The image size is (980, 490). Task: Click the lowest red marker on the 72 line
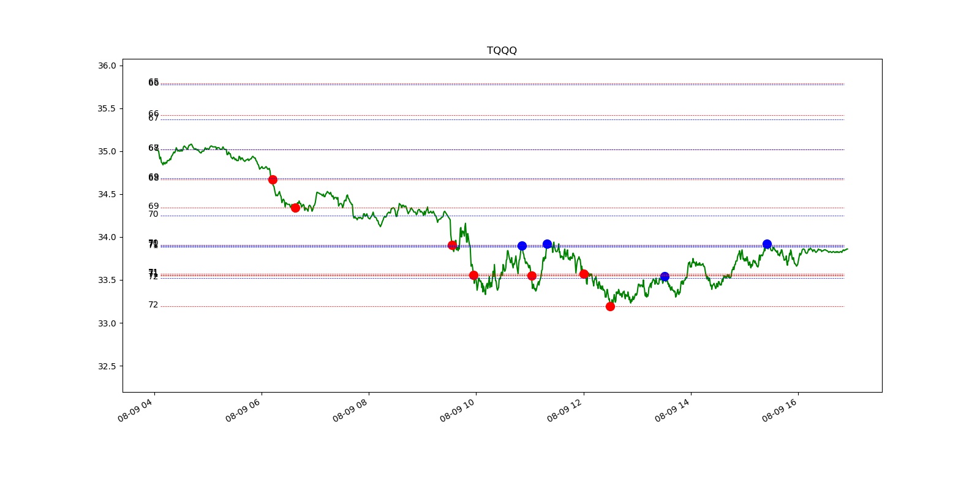[610, 306]
